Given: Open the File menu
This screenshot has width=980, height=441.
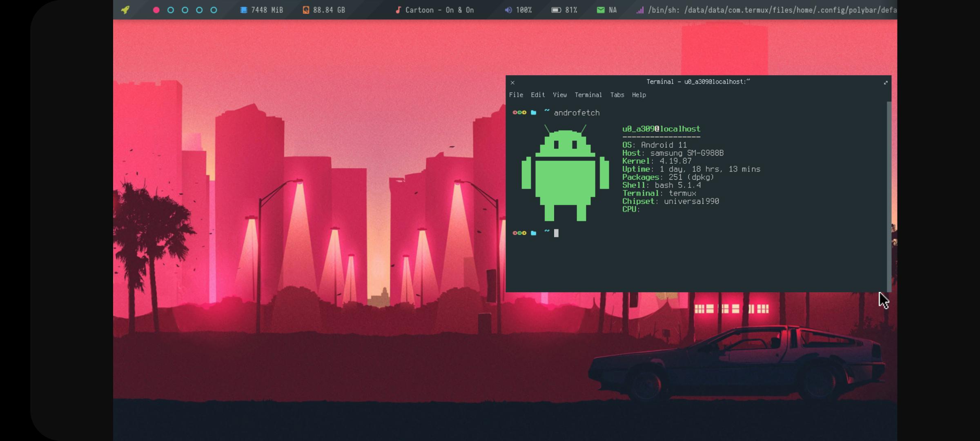Looking at the screenshot, I should pos(517,95).
